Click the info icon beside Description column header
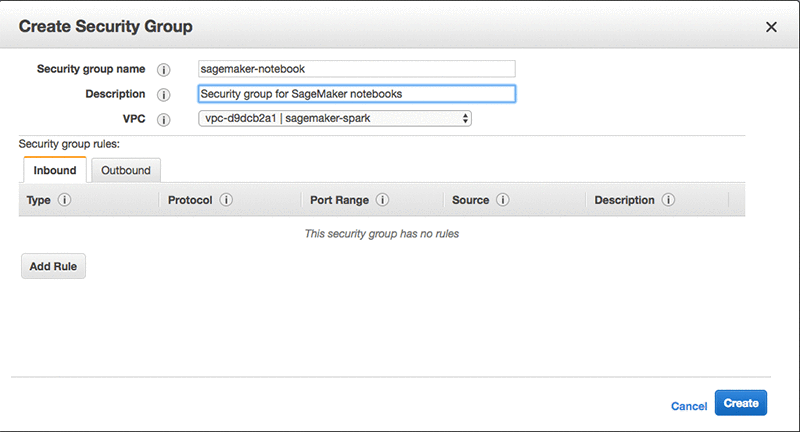This screenshot has height=432, width=800. [x=668, y=199]
